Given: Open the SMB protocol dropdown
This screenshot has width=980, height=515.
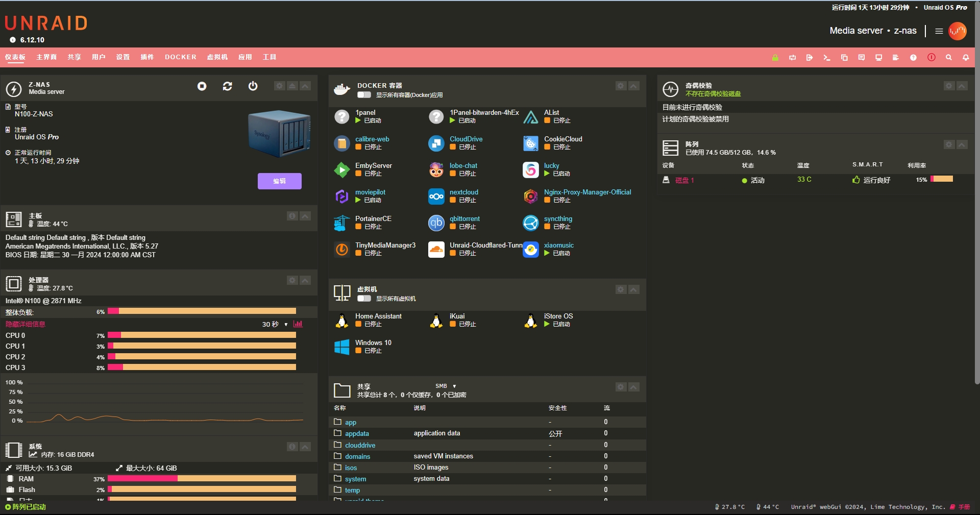Looking at the screenshot, I should coord(446,386).
